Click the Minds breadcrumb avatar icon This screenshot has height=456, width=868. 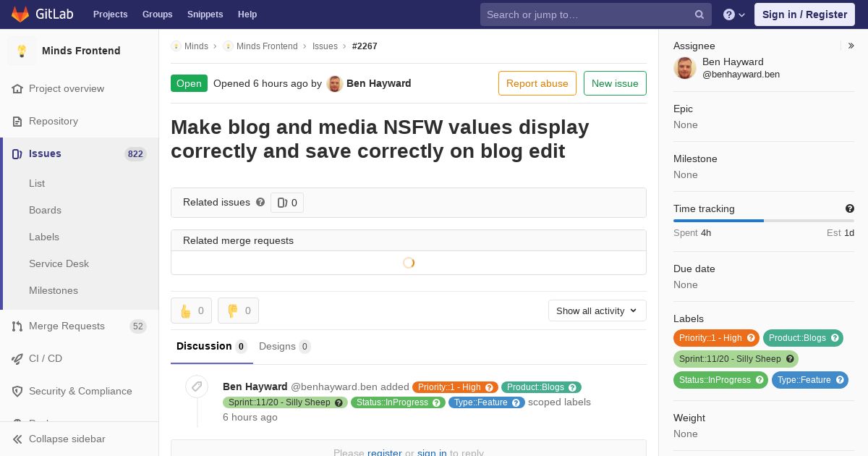[176, 46]
